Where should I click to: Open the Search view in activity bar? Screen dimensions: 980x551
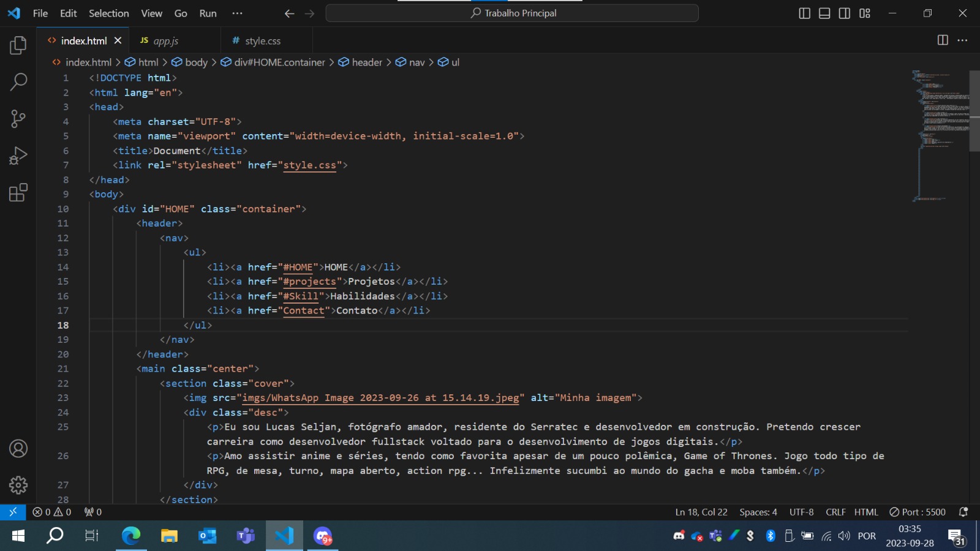click(x=18, y=81)
